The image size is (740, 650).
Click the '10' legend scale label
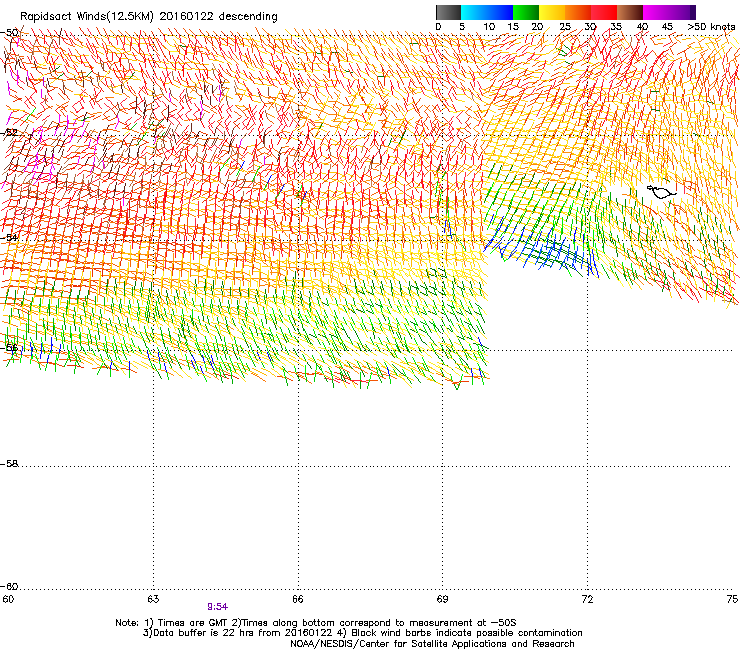coord(489,27)
